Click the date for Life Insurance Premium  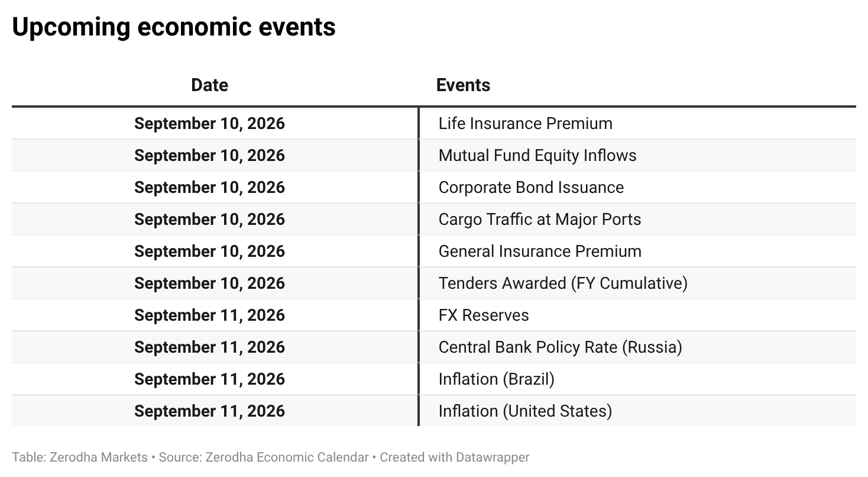pos(209,124)
